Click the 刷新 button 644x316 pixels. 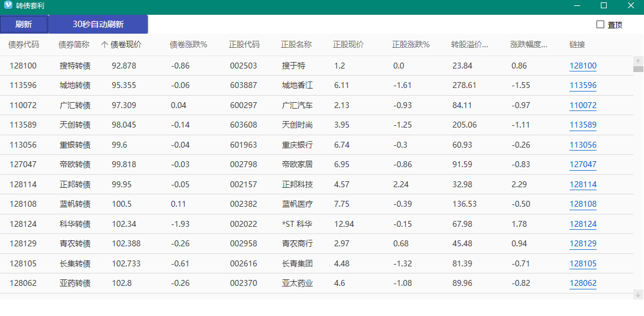(x=24, y=24)
